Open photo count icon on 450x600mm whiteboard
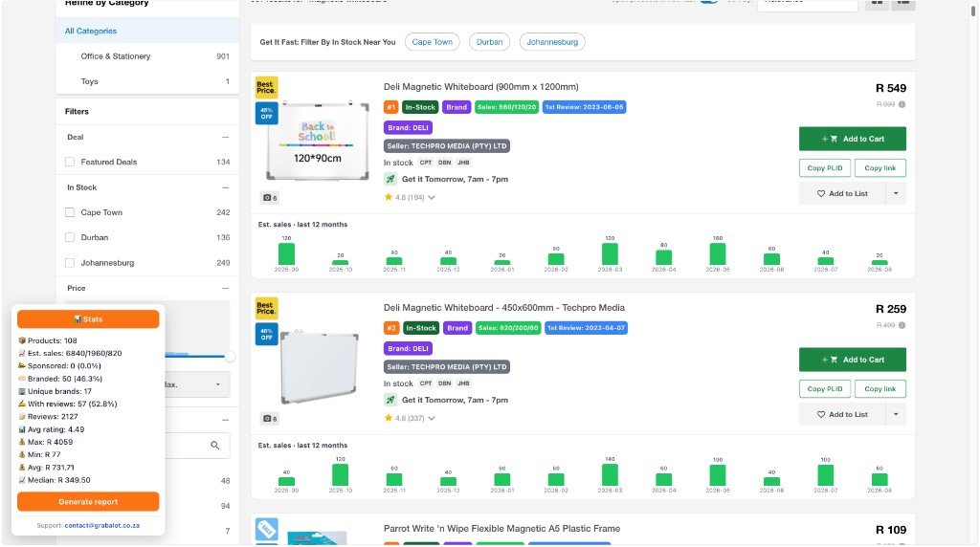Viewport: 980px width, 547px height. [x=269, y=418]
